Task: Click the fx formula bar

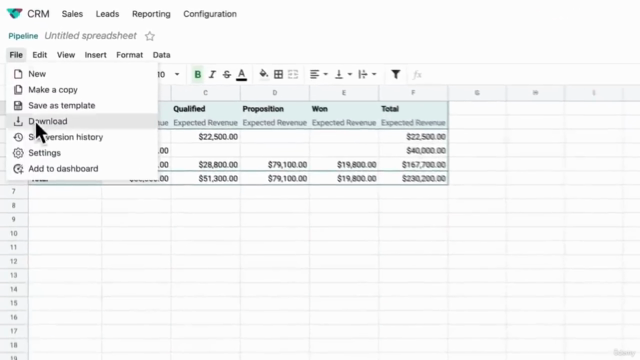Action: tap(417, 74)
